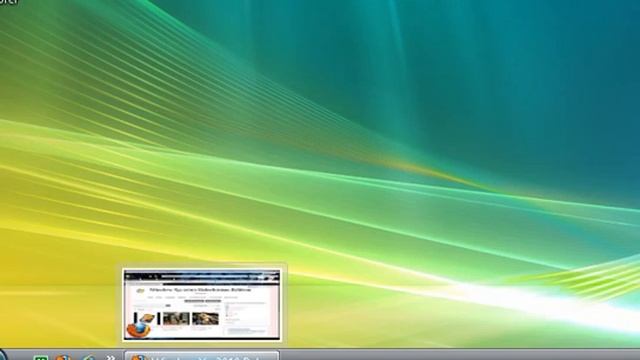Open the Firefox window thumbnail preview

point(202,304)
